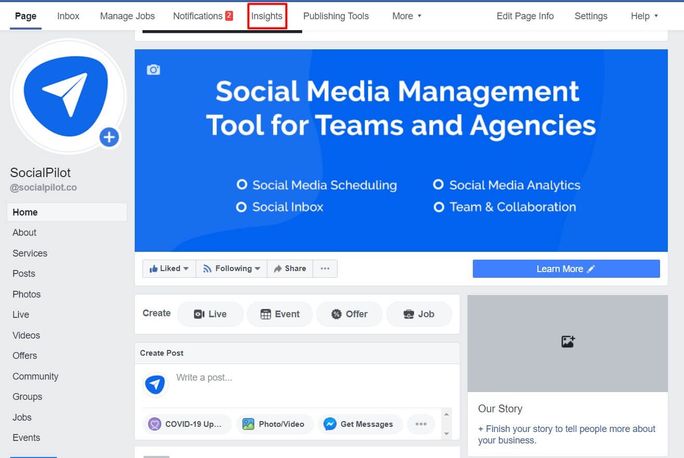Create an Offer from Create row
This screenshot has height=458, width=684.
pos(349,314)
